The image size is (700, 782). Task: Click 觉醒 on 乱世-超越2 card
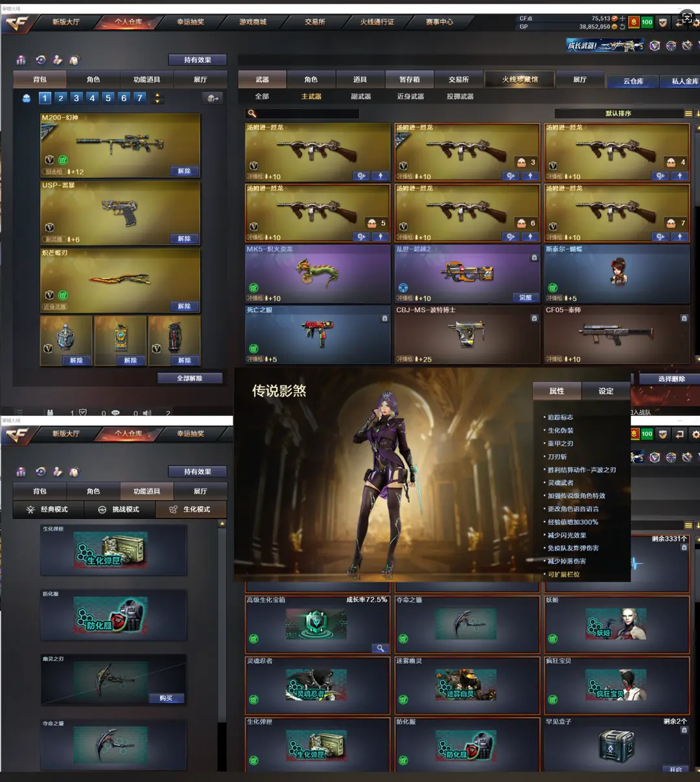[526, 297]
